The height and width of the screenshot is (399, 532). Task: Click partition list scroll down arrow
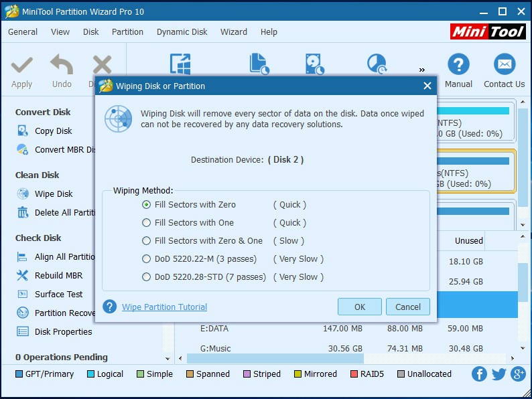(x=523, y=348)
